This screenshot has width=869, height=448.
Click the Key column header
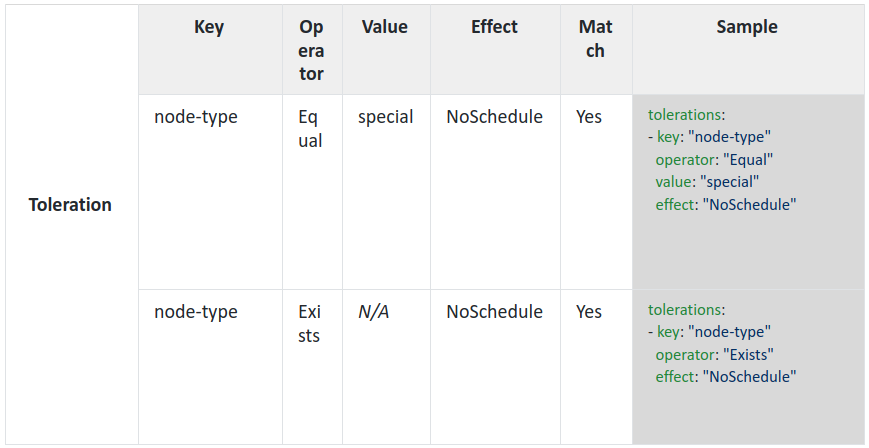pos(209,28)
